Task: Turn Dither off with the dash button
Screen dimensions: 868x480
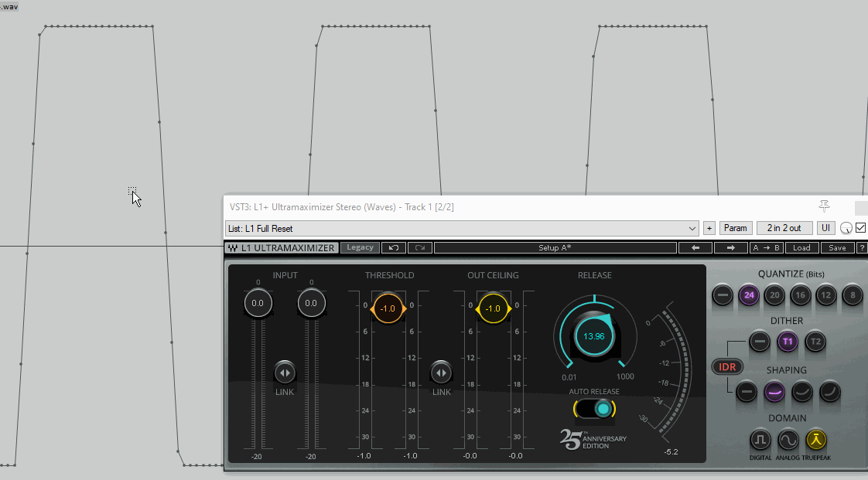Action: click(760, 341)
